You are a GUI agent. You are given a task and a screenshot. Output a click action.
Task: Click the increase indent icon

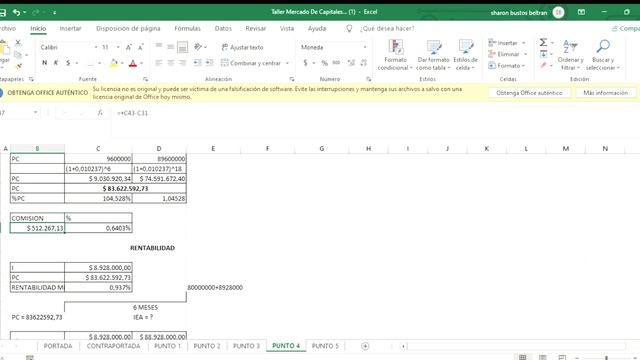209,63
